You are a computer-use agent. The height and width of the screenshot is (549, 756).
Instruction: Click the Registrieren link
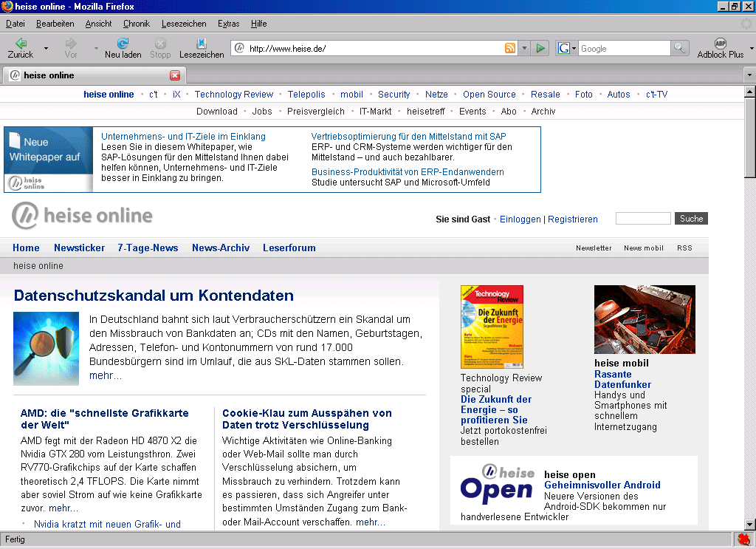click(573, 219)
